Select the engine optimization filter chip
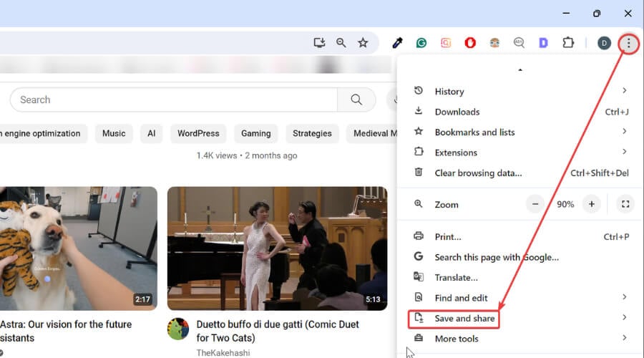Screen dimensions: 644x358 click(x=43, y=134)
